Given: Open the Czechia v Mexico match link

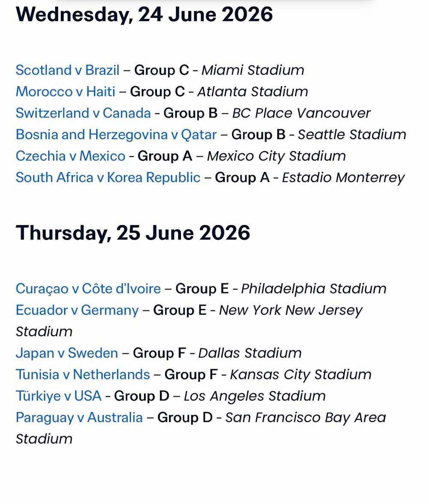Looking at the screenshot, I should [x=70, y=156].
